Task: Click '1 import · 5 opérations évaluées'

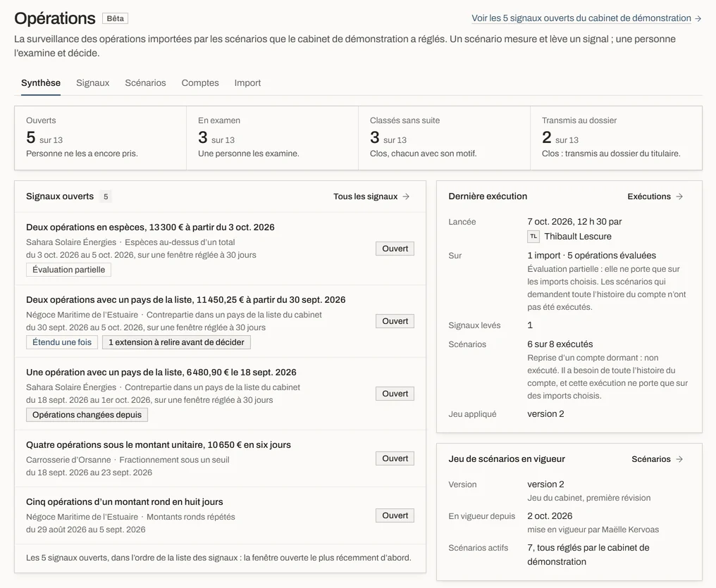Action: tap(591, 256)
